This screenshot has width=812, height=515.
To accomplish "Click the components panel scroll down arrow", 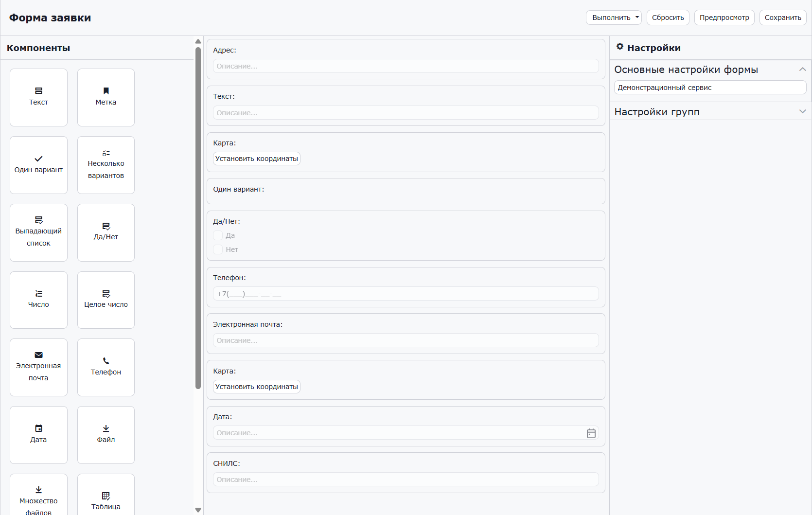I will coord(198,510).
